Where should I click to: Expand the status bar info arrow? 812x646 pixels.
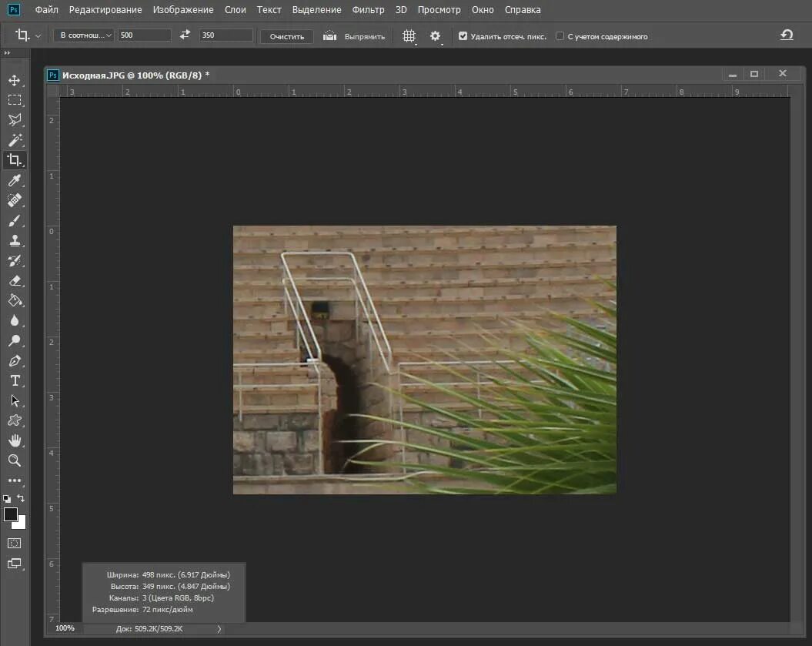(x=219, y=629)
